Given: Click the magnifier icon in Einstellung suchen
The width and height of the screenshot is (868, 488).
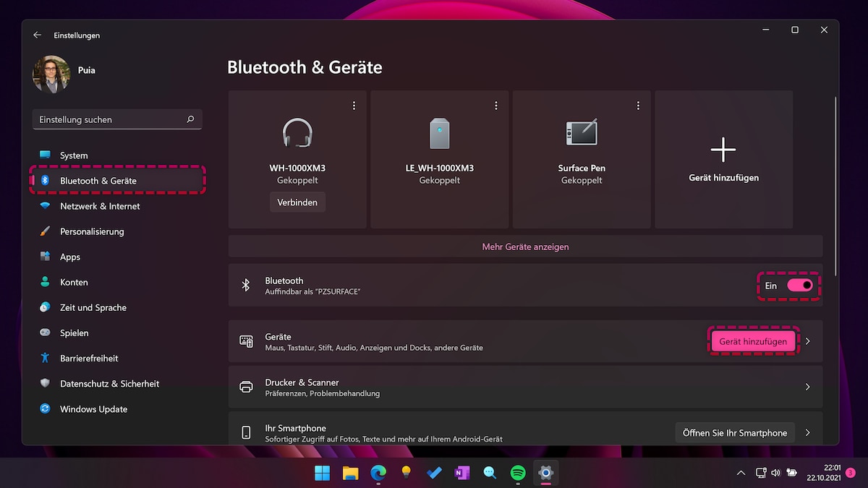Looking at the screenshot, I should [x=190, y=119].
